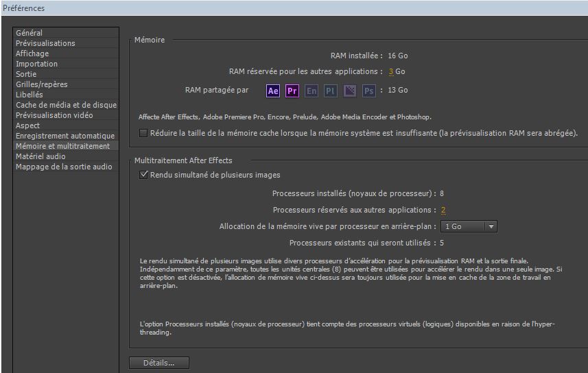Viewport: 588px width, 373px height.
Task: Click the Photoshop (Ps) icon
Action: point(369,91)
